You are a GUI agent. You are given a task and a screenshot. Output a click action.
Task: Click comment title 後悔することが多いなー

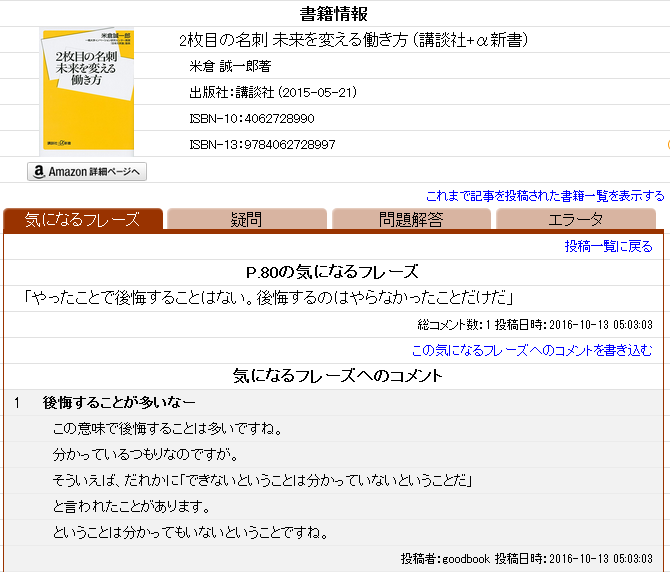[x=119, y=402]
